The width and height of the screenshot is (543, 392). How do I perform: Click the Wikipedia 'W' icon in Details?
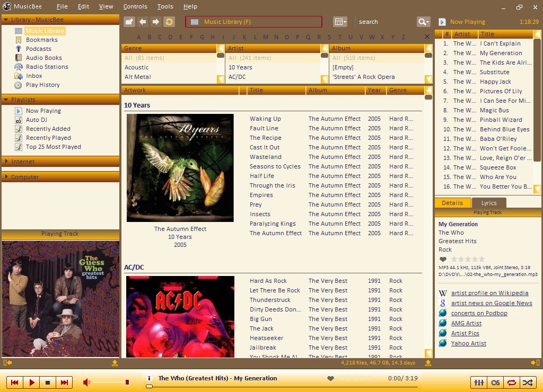443,293
